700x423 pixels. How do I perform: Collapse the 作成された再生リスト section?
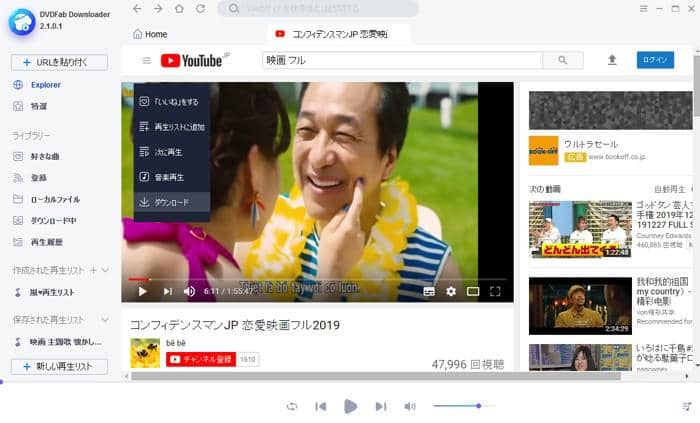[x=105, y=270]
